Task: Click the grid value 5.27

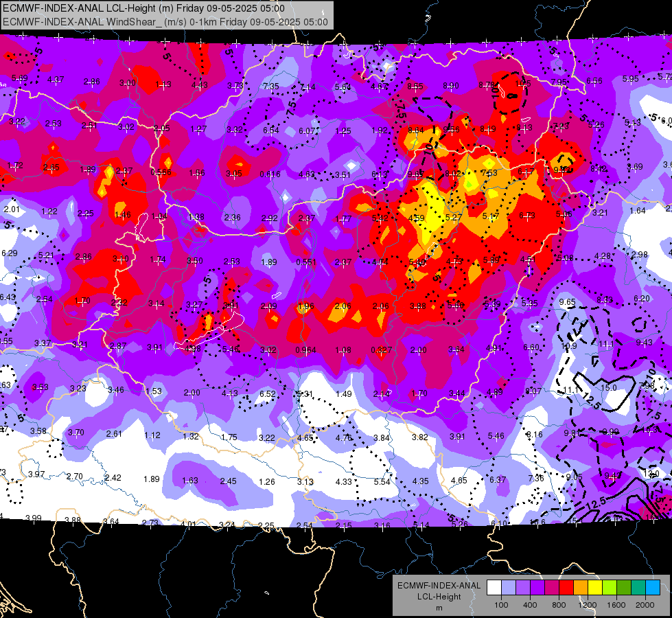Action: pyautogui.click(x=454, y=218)
